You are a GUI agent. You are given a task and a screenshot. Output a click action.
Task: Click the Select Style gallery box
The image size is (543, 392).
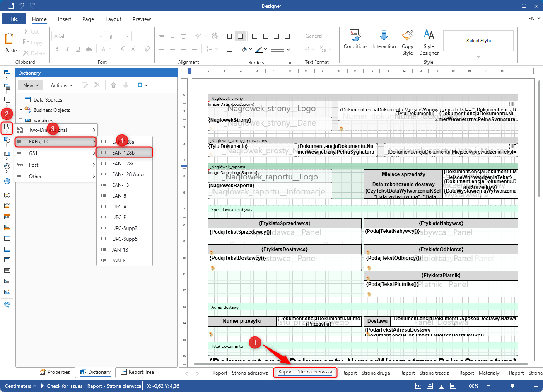(x=478, y=41)
